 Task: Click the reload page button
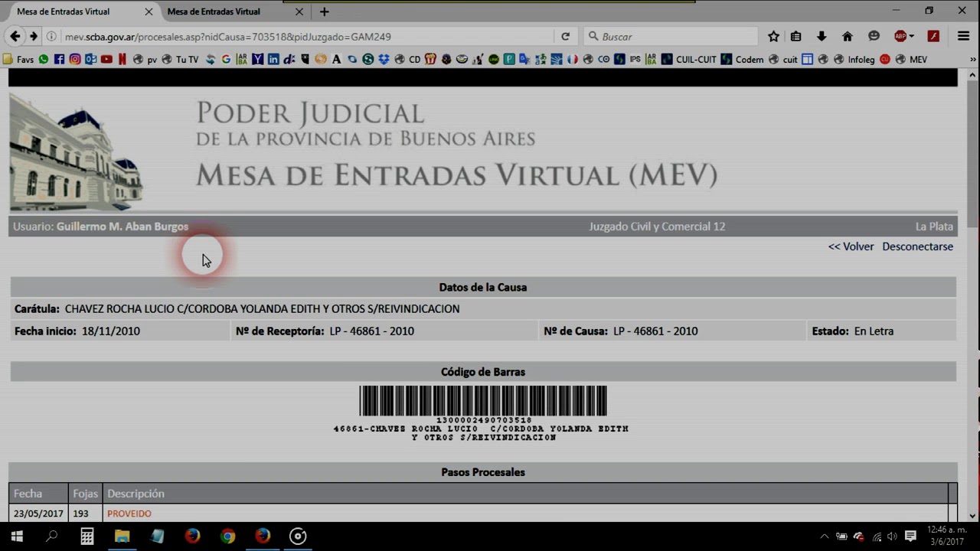565,36
